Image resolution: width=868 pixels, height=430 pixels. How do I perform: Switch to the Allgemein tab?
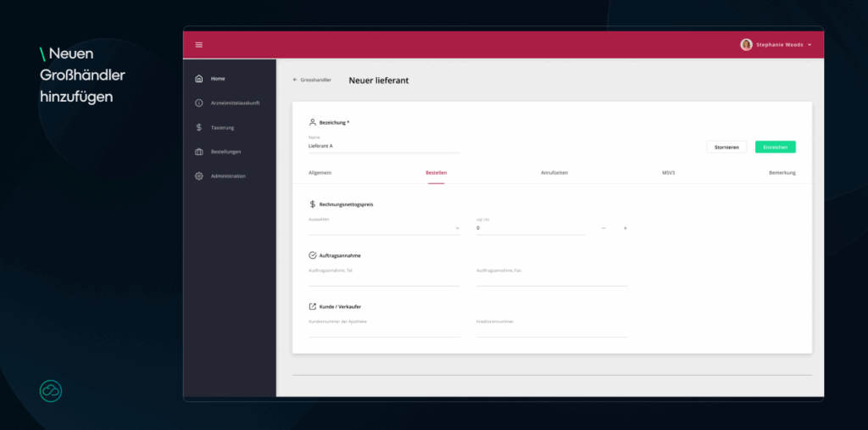pos(320,173)
